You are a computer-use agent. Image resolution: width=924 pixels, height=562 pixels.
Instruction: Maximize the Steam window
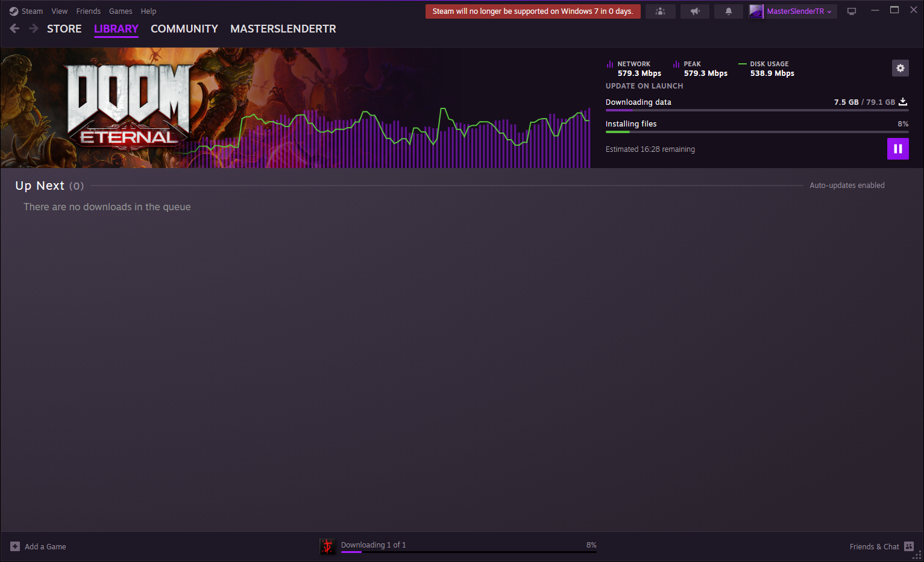pyautogui.click(x=894, y=10)
